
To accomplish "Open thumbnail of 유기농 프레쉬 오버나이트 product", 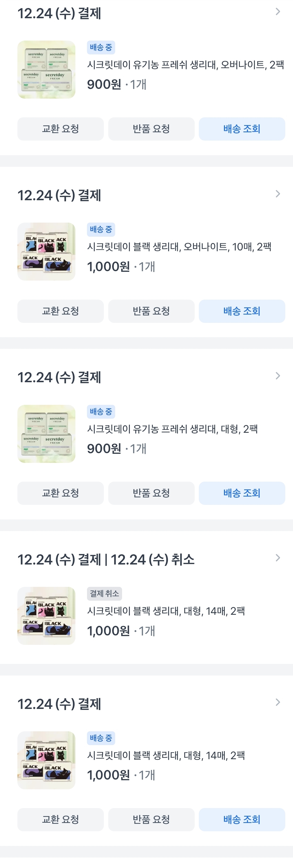I will point(46,70).
